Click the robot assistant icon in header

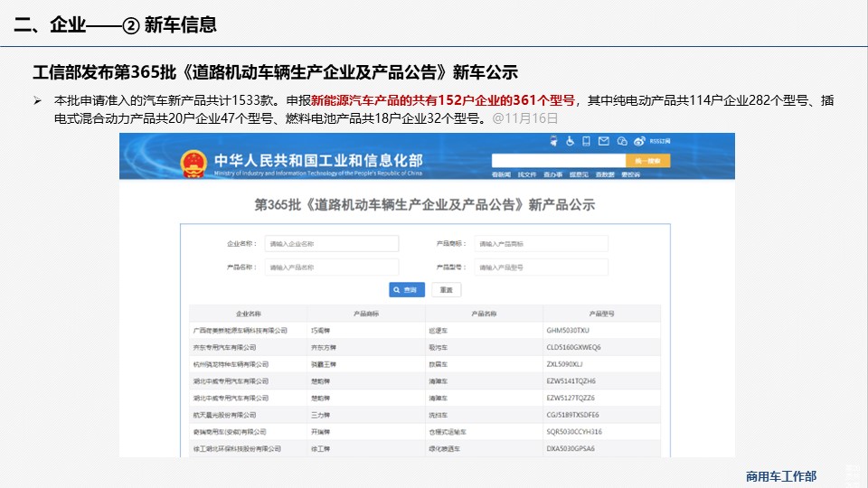coord(553,141)
